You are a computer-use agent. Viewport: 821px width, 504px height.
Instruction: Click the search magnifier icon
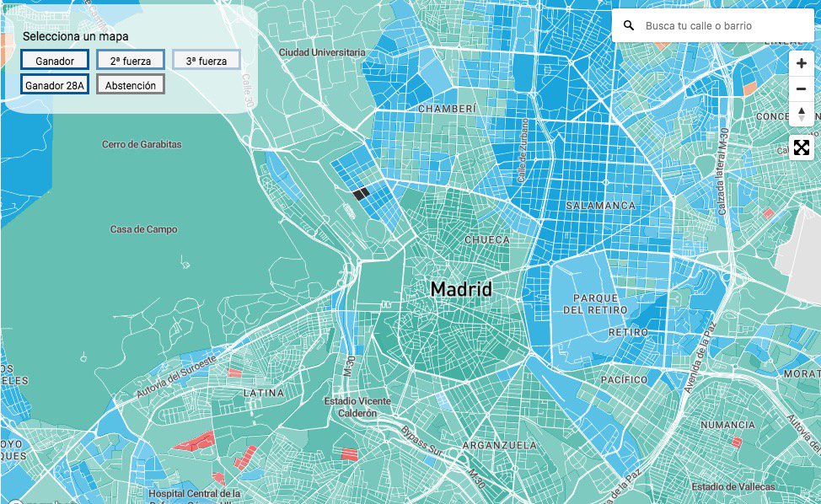[629, 25]
